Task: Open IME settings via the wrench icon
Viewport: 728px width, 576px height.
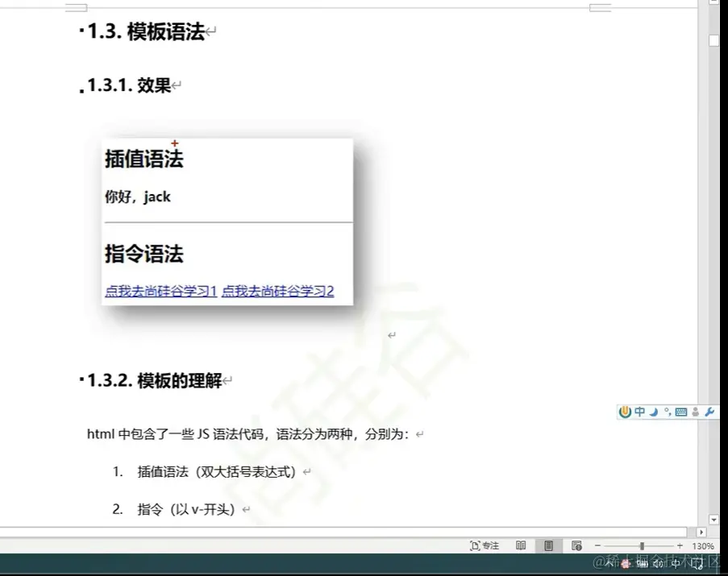Action: click(x=709, y=412)
